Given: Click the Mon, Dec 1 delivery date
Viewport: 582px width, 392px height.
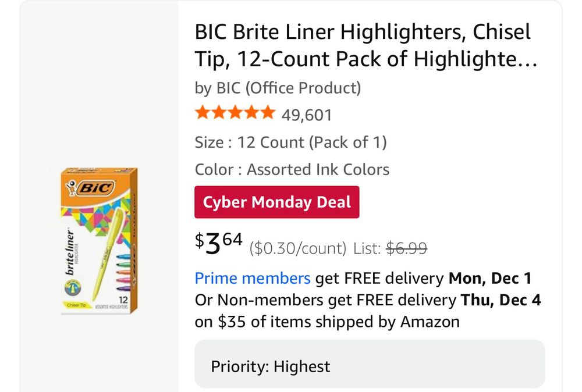Looking at the screenshot, I should (489, 279).
